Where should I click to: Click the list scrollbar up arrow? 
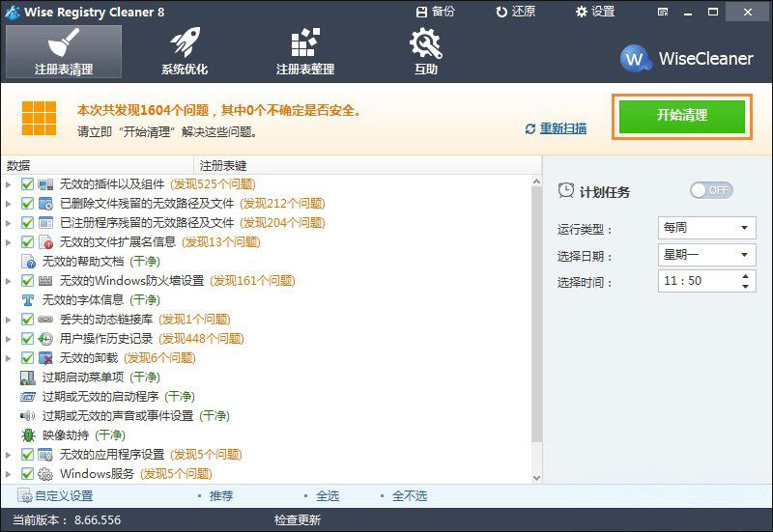pyautogui.click(x=537, y=182)
